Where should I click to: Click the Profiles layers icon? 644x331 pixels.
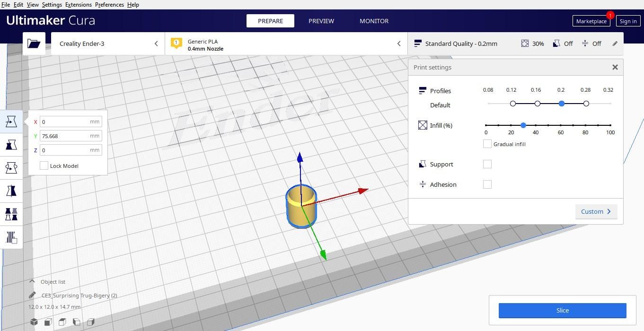click(423, 91)
